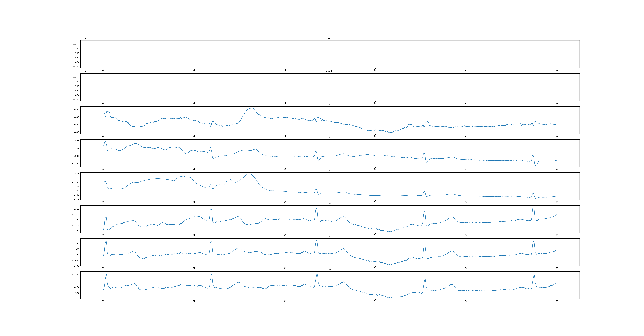Click the −1.402 y-tick on V5 axis
The width and height of the screenshot is (644, 336).
point(76,266)
